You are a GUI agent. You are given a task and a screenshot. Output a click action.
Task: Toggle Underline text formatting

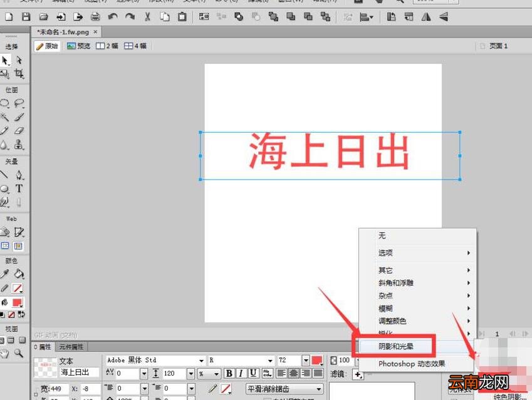(253, 373)
